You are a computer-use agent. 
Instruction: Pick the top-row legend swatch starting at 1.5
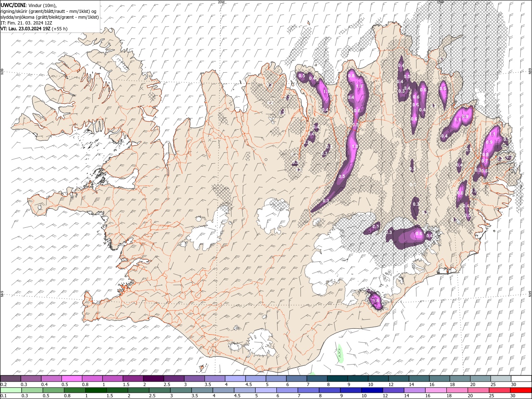pos(133,379)
